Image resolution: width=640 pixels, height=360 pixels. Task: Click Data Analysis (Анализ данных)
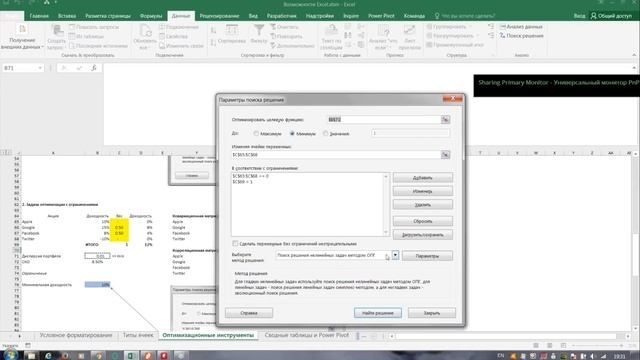pyautogui.click(x=521, y=27)
